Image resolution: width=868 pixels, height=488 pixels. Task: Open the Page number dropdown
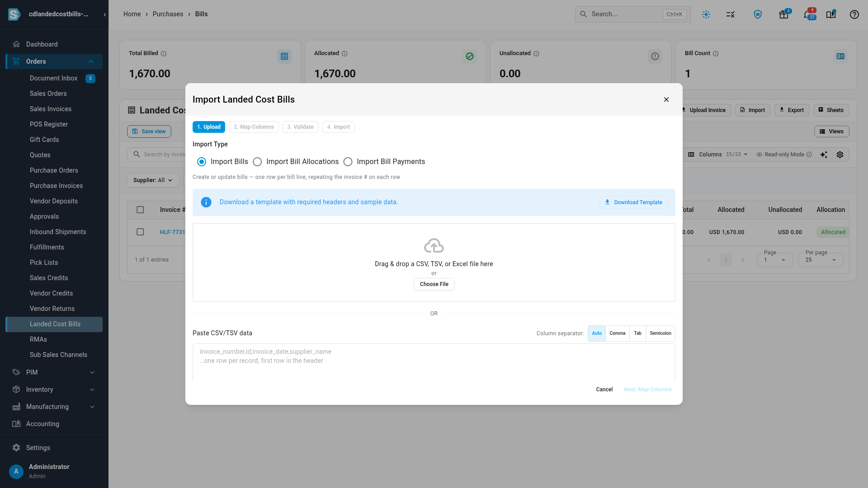(774, 260)
